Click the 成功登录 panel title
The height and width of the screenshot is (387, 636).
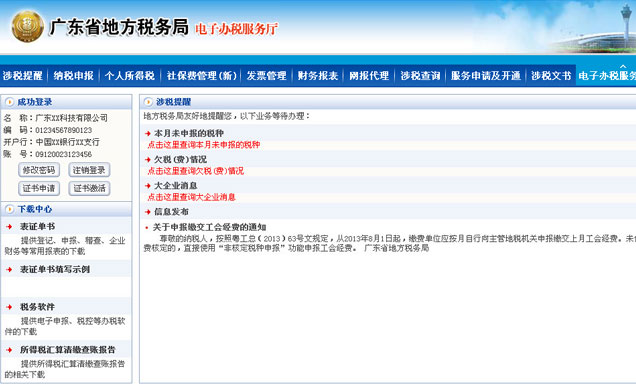(35, 102)
